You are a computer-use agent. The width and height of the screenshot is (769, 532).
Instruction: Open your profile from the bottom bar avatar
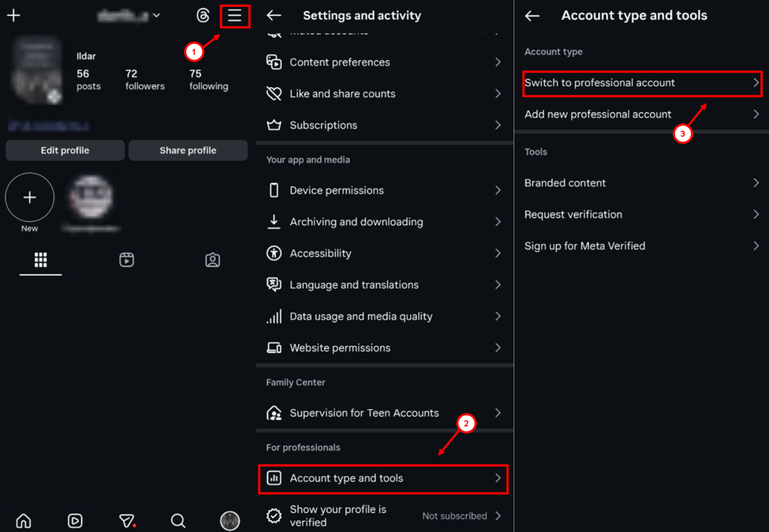[x=230, y=520]
